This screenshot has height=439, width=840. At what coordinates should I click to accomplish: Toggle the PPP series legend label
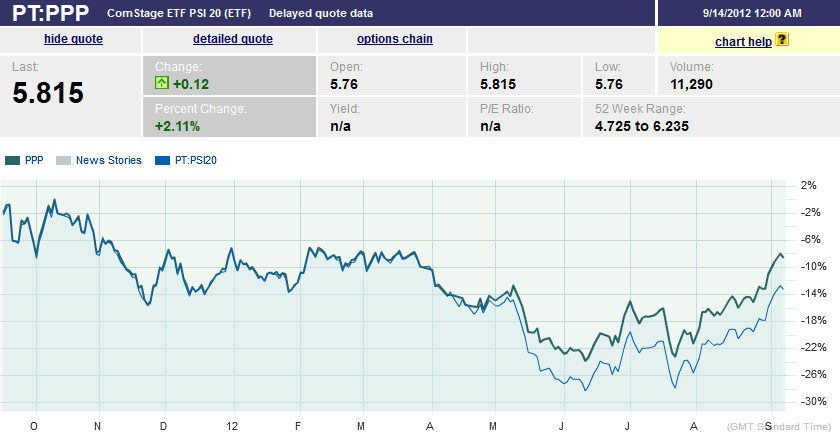34,160
